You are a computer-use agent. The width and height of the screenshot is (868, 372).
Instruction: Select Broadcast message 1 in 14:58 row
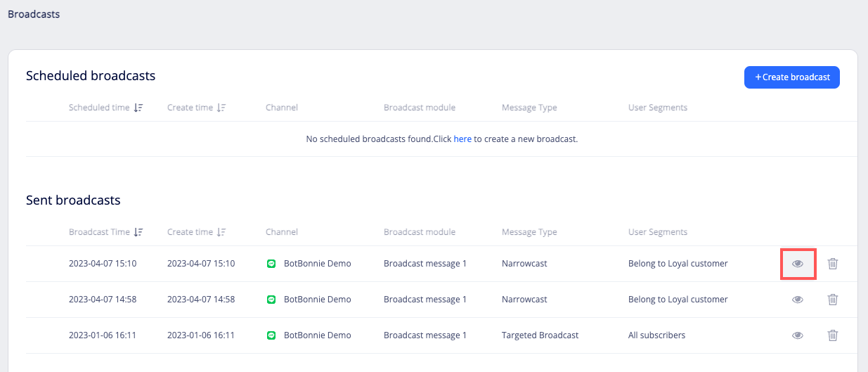[x=425, y=300]
